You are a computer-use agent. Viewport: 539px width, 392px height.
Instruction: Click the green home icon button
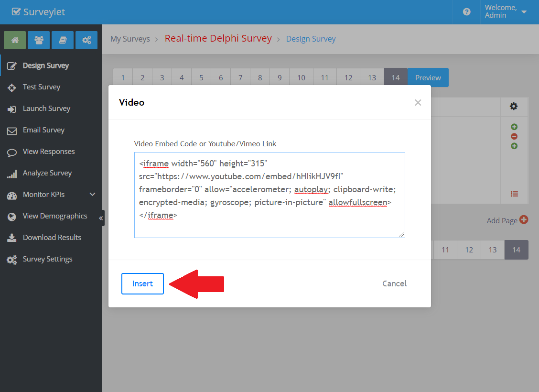[x=15, y=40]
